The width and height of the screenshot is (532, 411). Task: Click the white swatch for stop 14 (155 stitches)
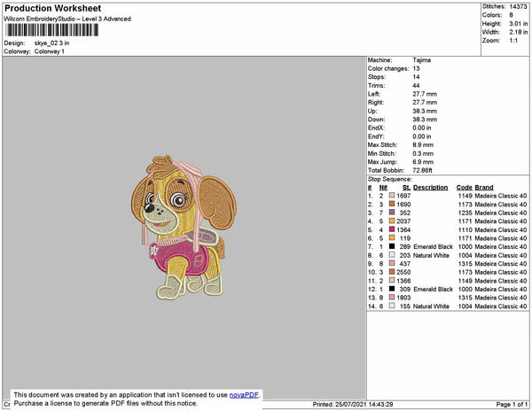[392, 306]
